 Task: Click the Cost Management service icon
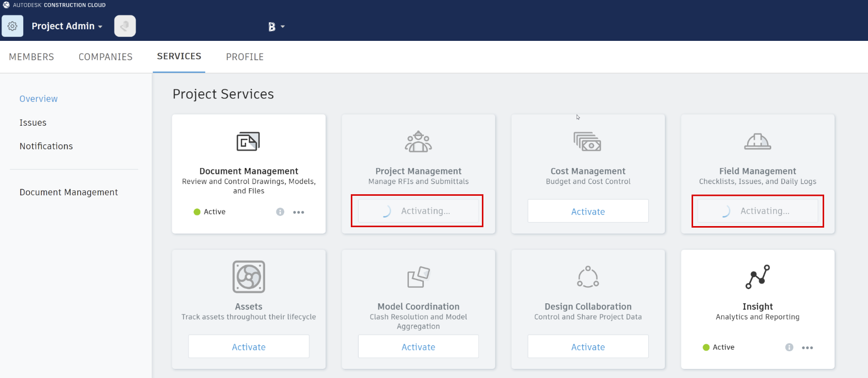tap(588, 142)
